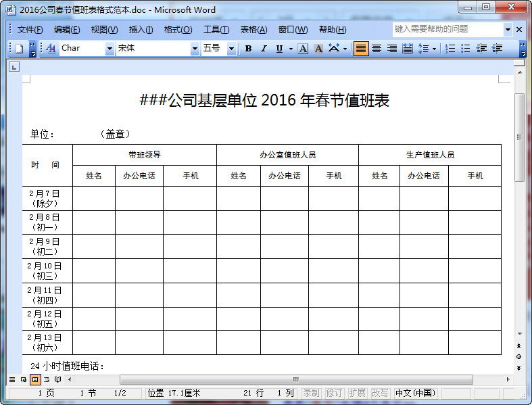Click the Line Spacing icon

coord(423,49)
